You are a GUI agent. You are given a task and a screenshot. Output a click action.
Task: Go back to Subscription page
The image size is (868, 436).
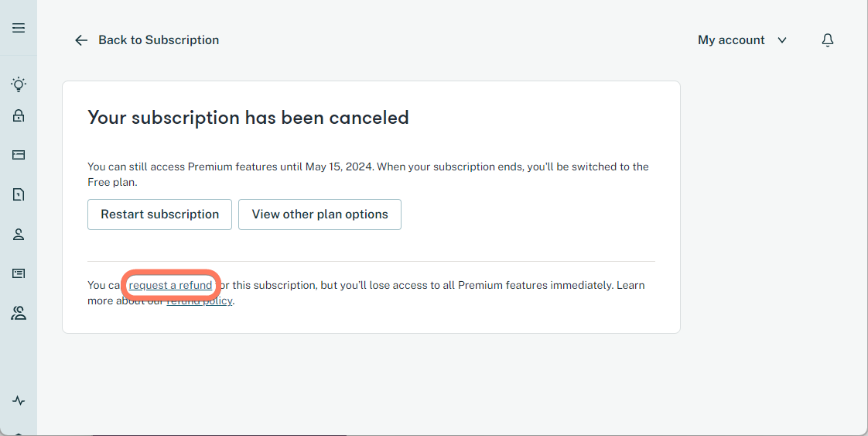[159, 40]
